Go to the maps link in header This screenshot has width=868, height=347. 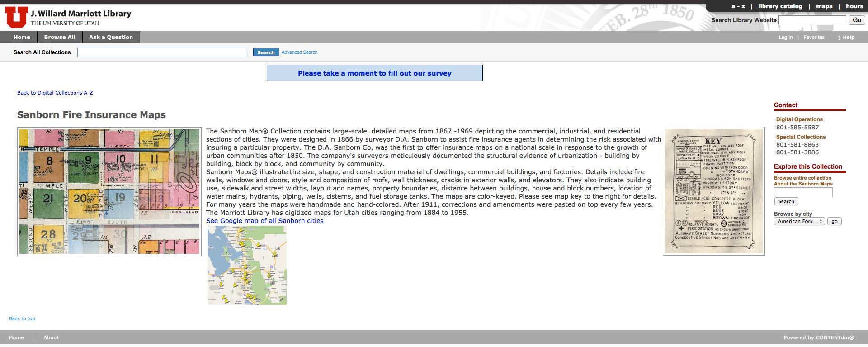pos(824,6)
